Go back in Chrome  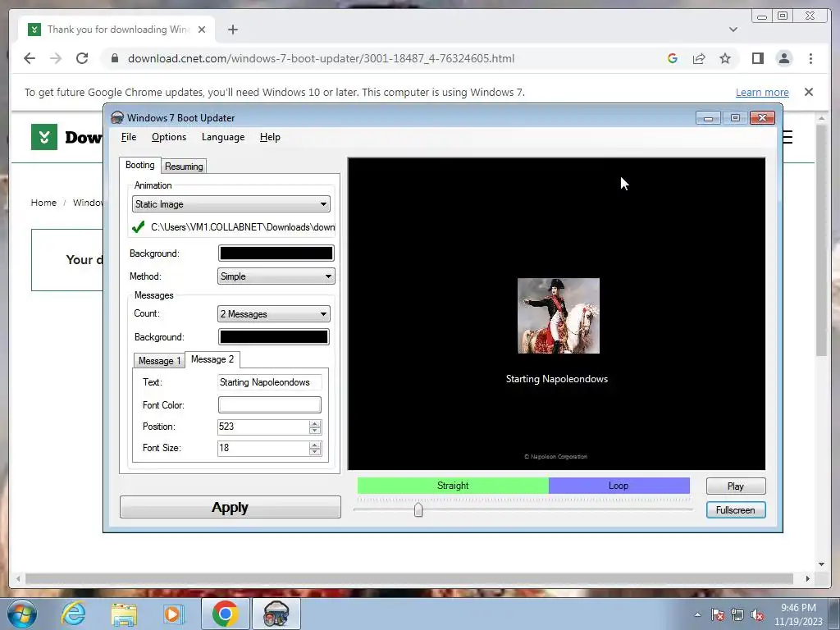(30, 58)
